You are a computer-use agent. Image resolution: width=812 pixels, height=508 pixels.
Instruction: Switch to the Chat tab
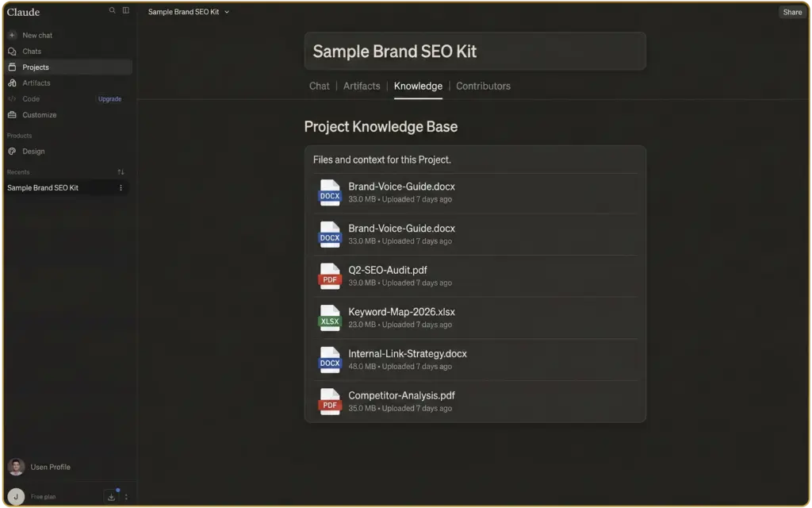click(x=319, y=86)
